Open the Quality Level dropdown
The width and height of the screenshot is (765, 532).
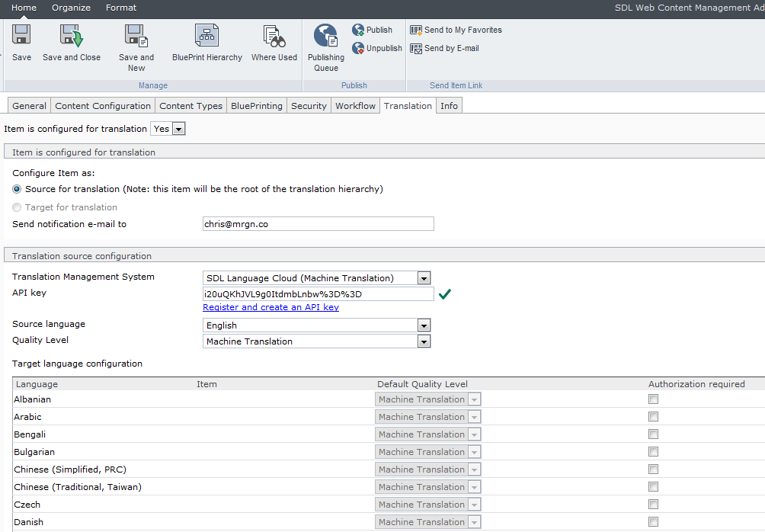(424, 341)
